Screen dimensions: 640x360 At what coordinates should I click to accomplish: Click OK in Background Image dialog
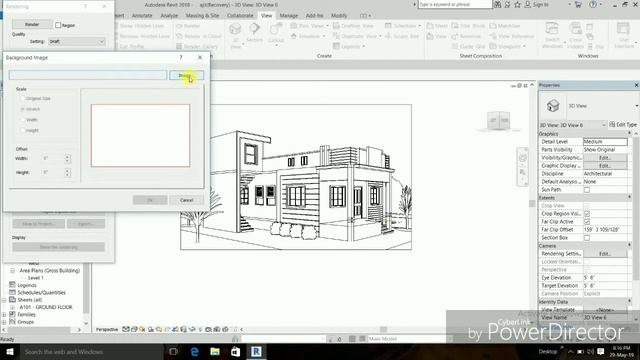click(150, 200)
